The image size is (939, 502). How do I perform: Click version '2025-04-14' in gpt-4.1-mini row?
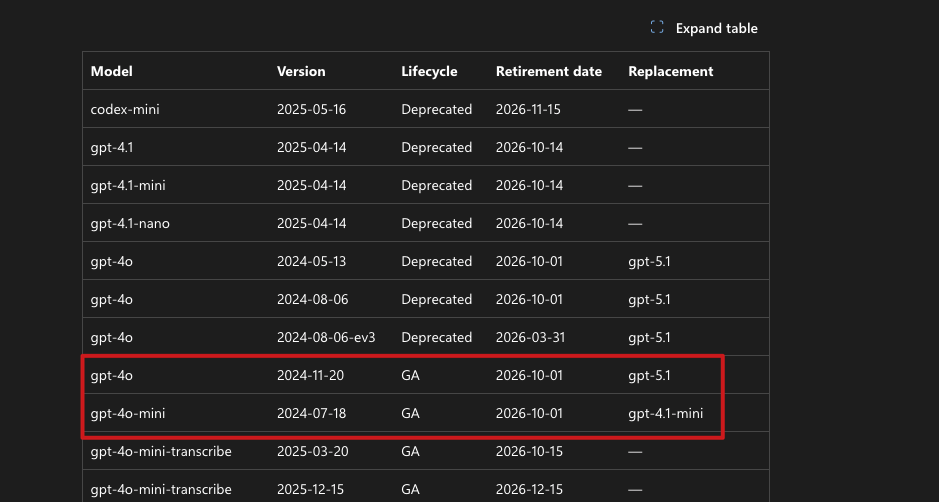coord(311,185)
